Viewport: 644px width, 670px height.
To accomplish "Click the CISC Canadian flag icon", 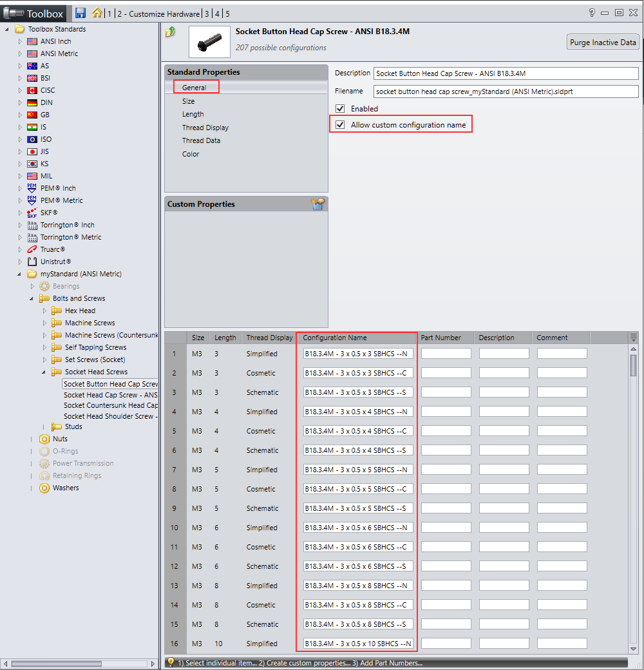I will (32, 91).
